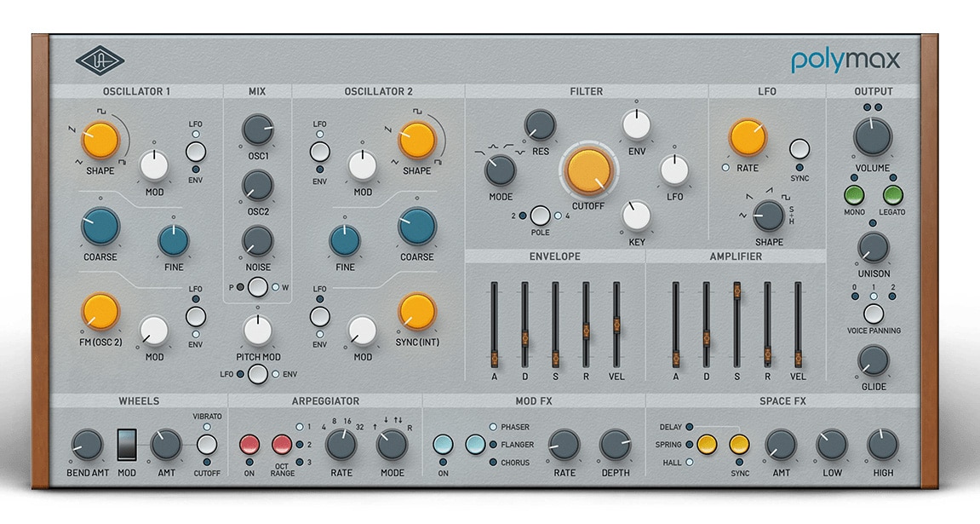980x524 pixels.
Task: Click the Space FX HIGH knob
Action: [882, 445]
